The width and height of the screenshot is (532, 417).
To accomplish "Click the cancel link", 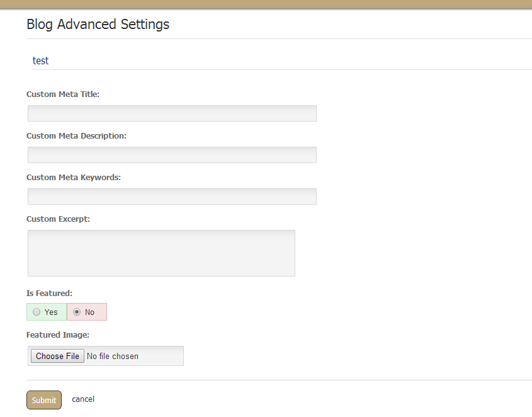I will [x=83, y=399].
